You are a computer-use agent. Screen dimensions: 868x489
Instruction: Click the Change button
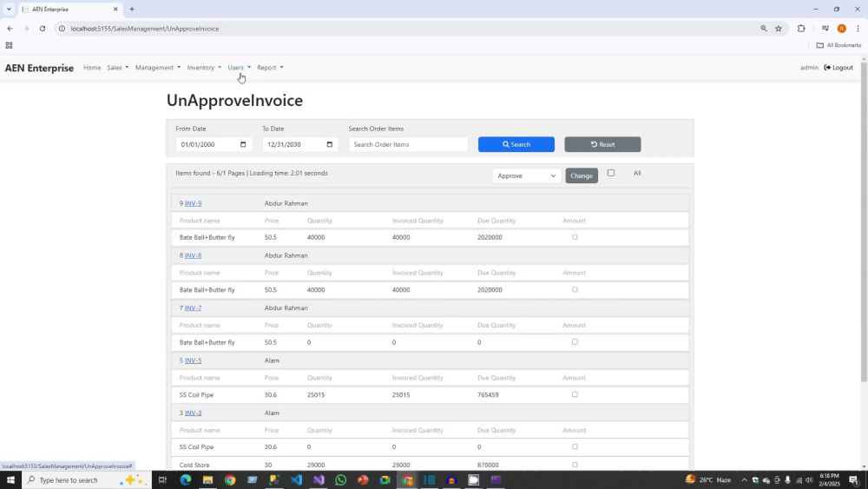[582, 175]
